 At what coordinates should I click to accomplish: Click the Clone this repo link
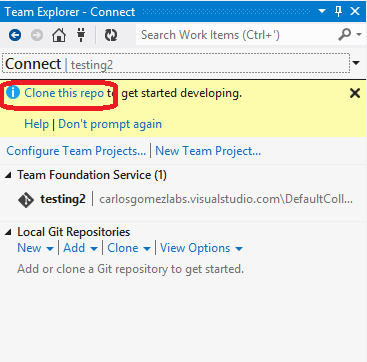point(64,93)
